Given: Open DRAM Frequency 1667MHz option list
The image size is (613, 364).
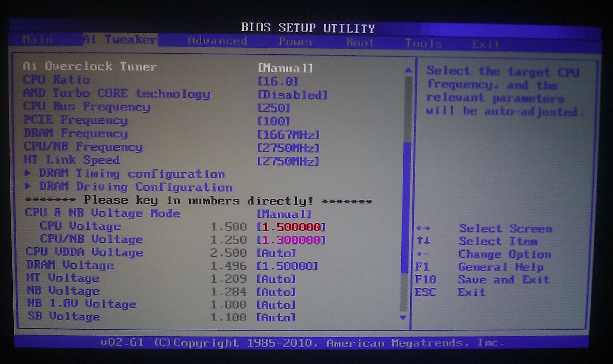Looking at the screenshot, I should [x=288, y=135].
